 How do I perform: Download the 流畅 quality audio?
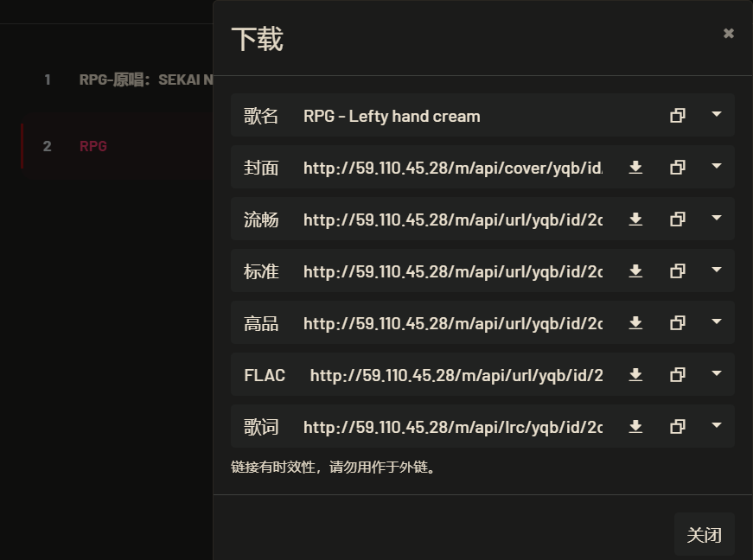[635, 220]
